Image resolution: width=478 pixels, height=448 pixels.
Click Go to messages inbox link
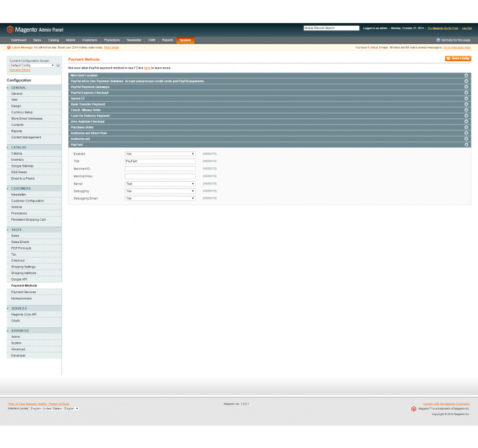coord(458,47)
